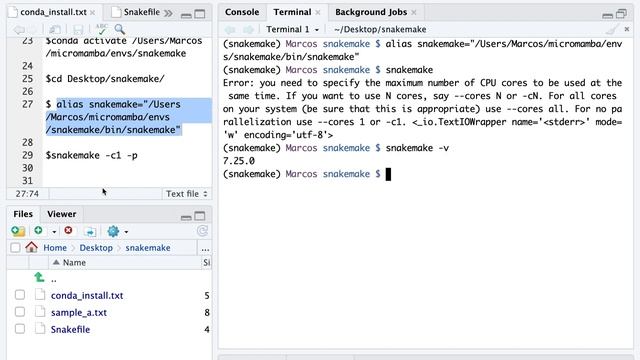Restore the terminal pane size
640x360 pixels.
[621, 14]
